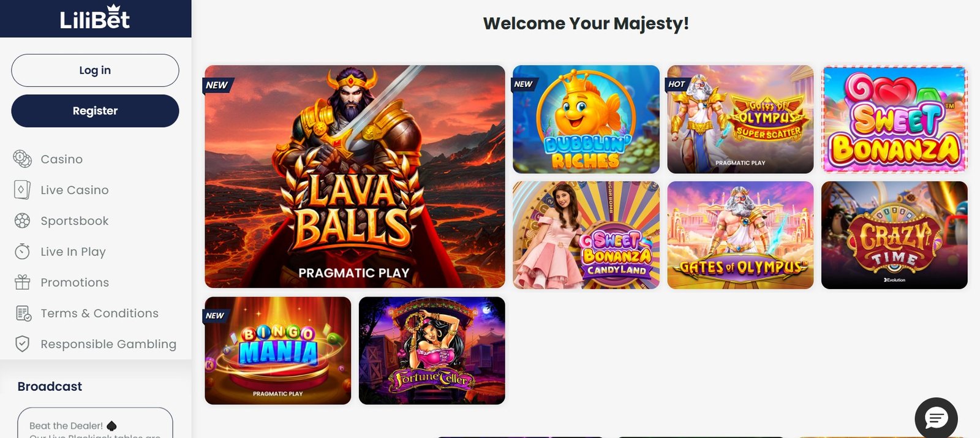Open the Lava Balls game banner
Image resolution: width=980 pixels, height=438 pixels.
coord(355,176)
